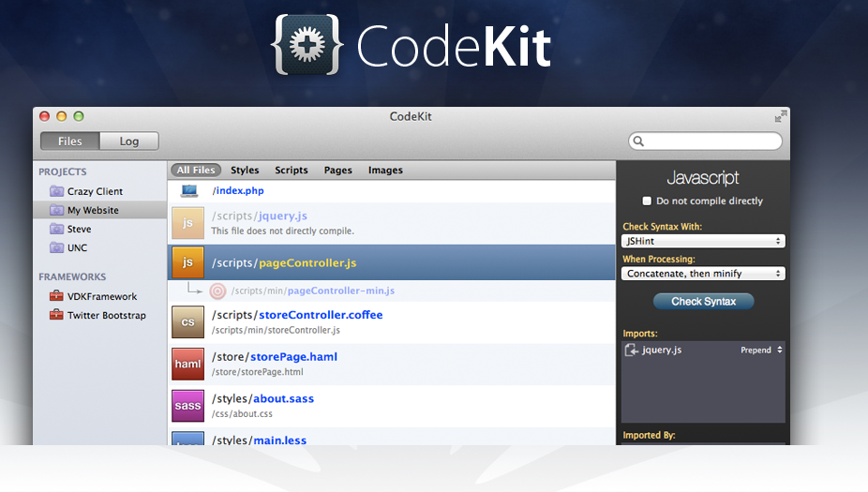The width and height of the screenshot is (868, 492).
Task: Click the /scripts/min/storeController.js output path
Action: click(x=276, y=330)
